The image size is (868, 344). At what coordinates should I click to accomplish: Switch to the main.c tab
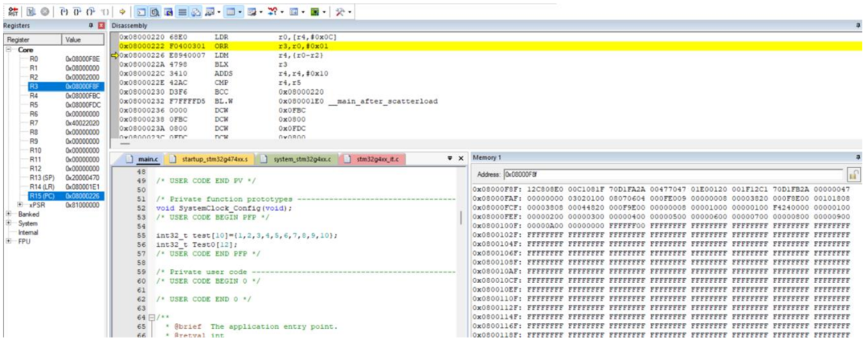(140, 159)
